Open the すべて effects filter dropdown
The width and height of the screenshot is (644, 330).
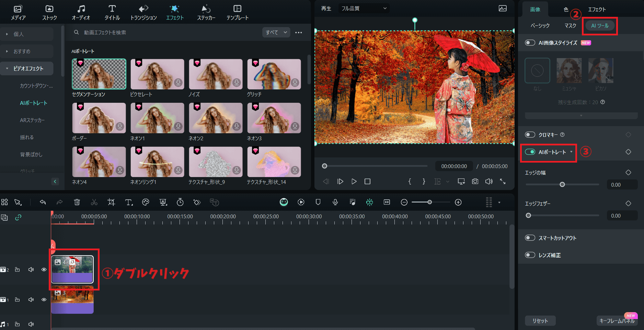pyautogui.click(x=276, y=32)
